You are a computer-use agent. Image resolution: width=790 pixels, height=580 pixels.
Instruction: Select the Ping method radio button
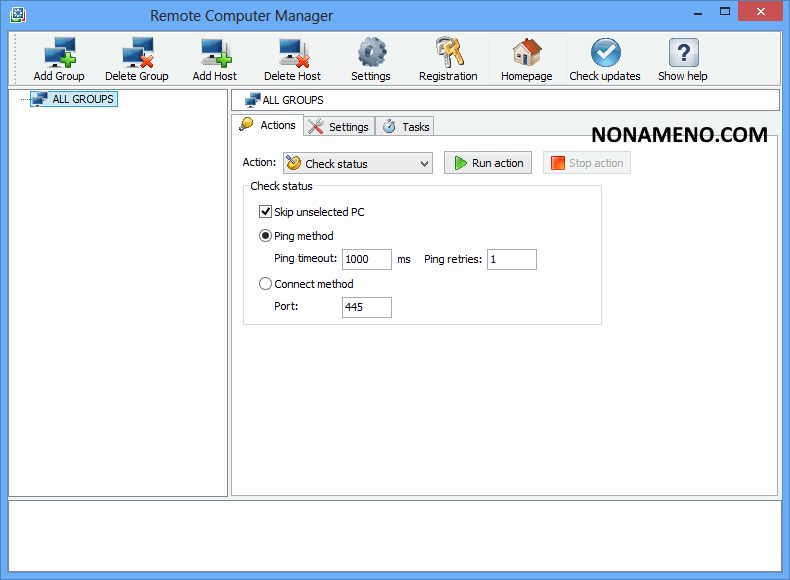coord(266,236)
